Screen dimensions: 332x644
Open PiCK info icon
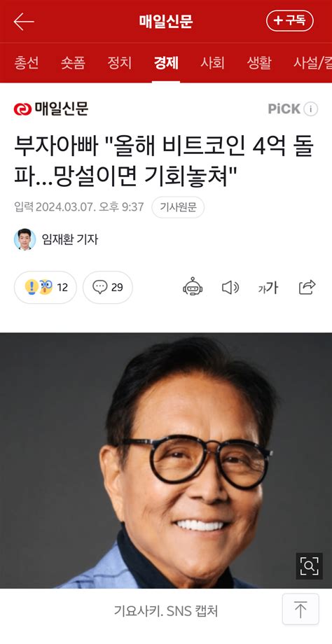pyautogui.click(x=311, y=108)
